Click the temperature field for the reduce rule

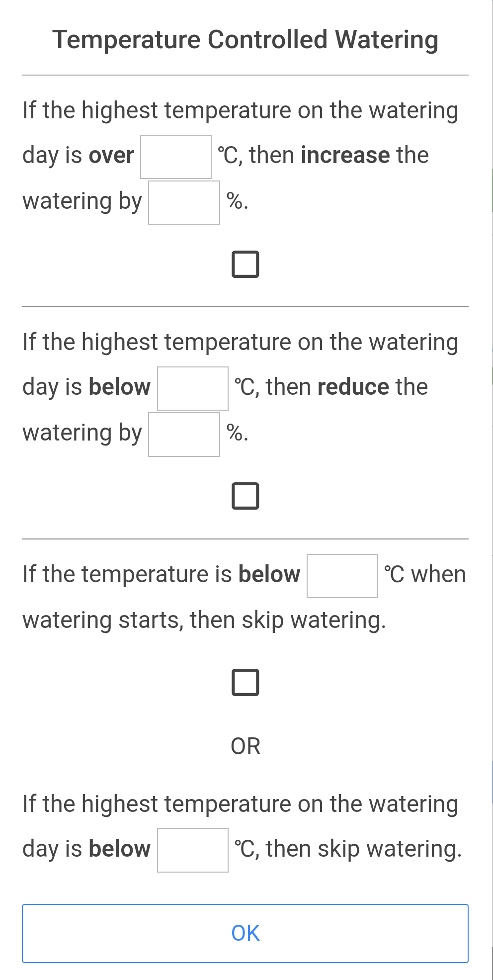click(x=193, y=389)
